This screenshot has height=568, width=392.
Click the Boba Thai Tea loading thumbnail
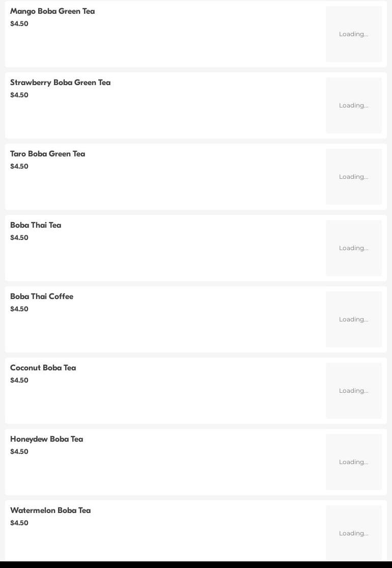click(353, 248)
